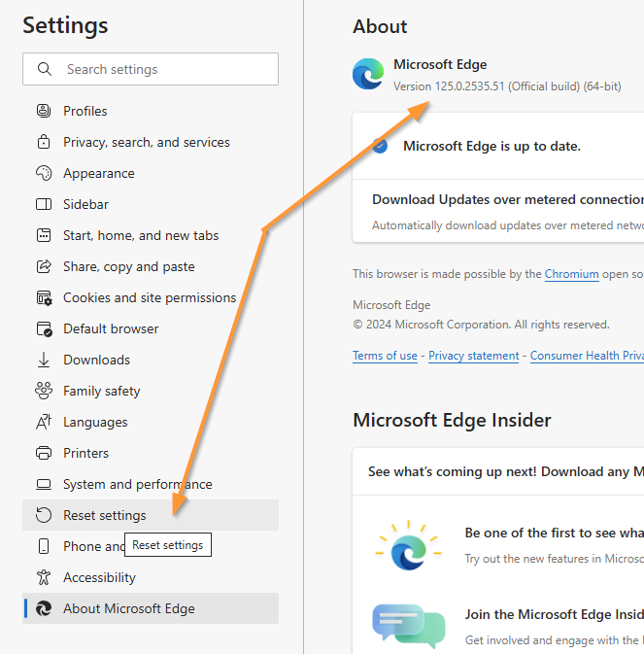Click the Sidebar panel icon
644x654 pixels.
click(x=44, y=204)
